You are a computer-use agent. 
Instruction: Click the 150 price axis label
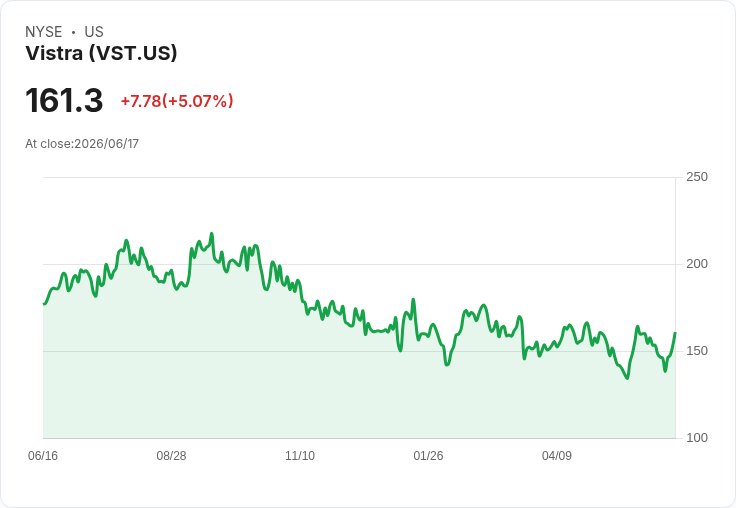coord(697,351)
